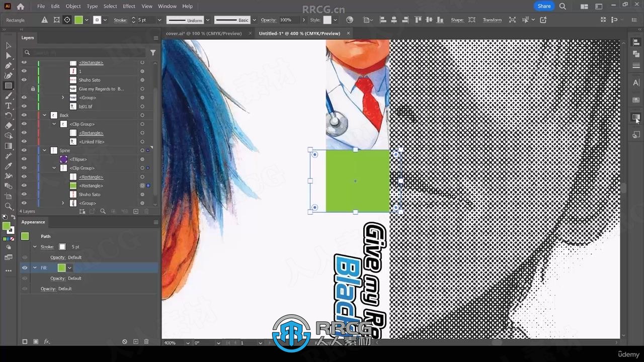
Task: Switch to the cover.ai document tab
Action: point(203,33)
